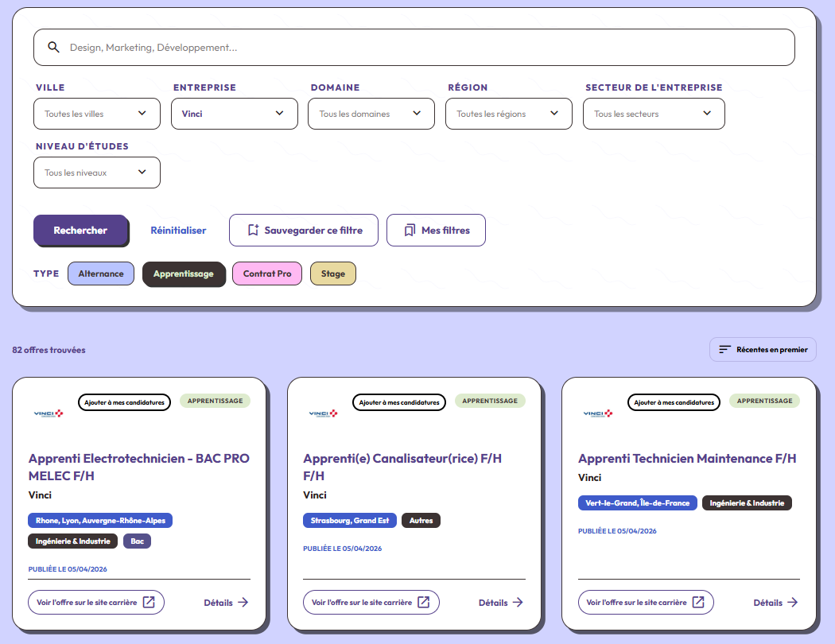Click Apprentissage badge on Canalisateur card
The height and width of the screenshot is (644, 835).
490,401
